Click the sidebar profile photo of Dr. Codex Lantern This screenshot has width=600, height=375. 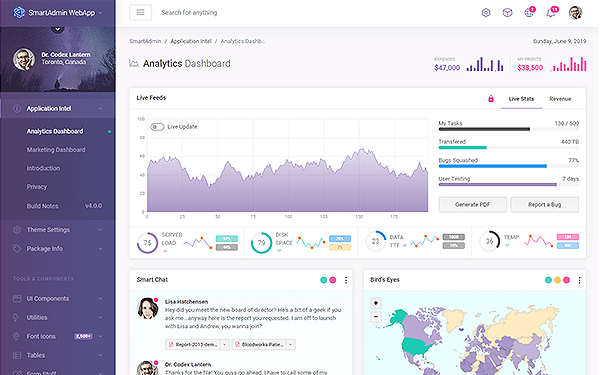pyautogui.click(x=24, y=59)
